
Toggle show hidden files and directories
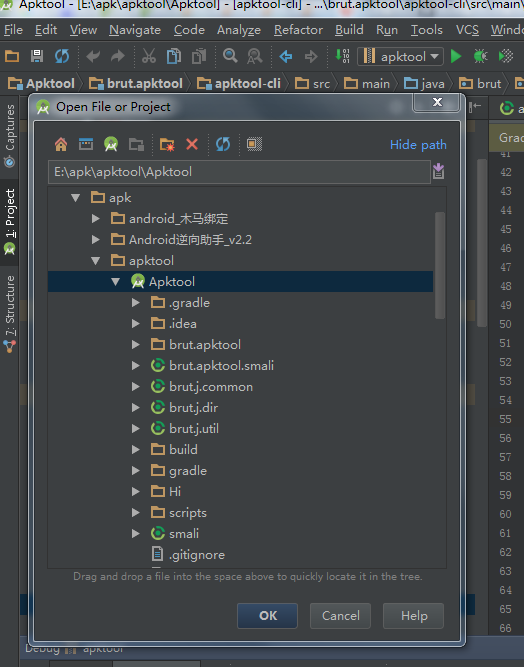(254, 144)
